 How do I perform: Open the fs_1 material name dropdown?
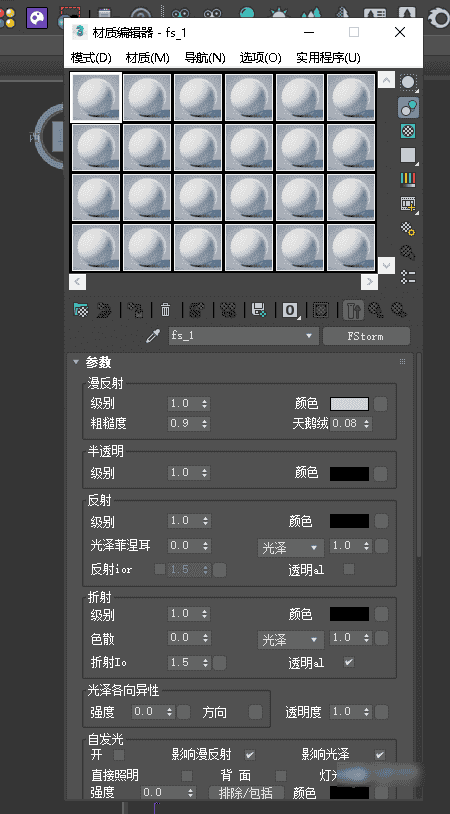pyautogui.click(x=243, y=336)
